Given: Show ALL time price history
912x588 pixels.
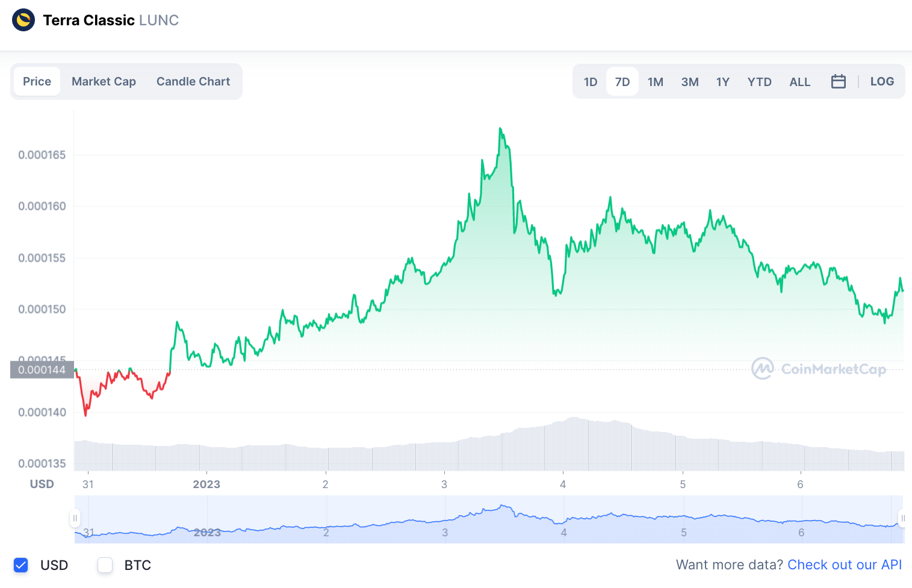Looking at the screenshot, I should (800, 82).
